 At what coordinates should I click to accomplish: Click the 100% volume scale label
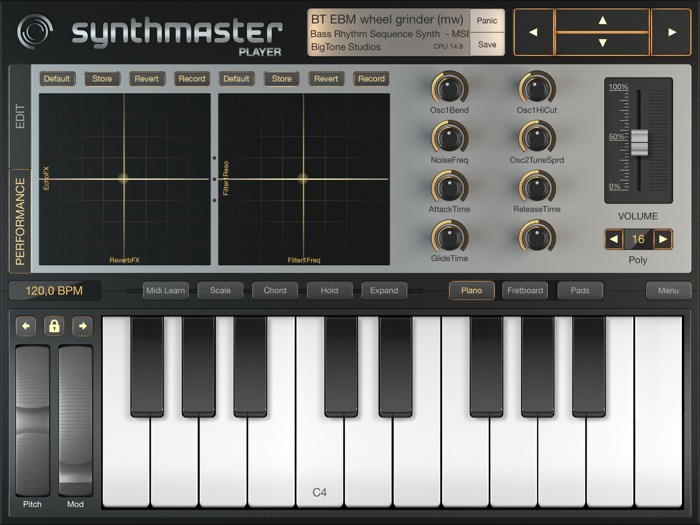[618, 87]
